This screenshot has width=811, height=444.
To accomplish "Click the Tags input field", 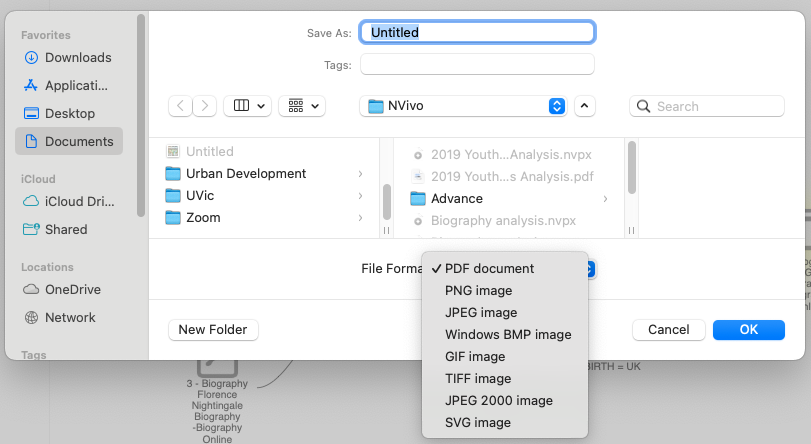I will 477,65.
